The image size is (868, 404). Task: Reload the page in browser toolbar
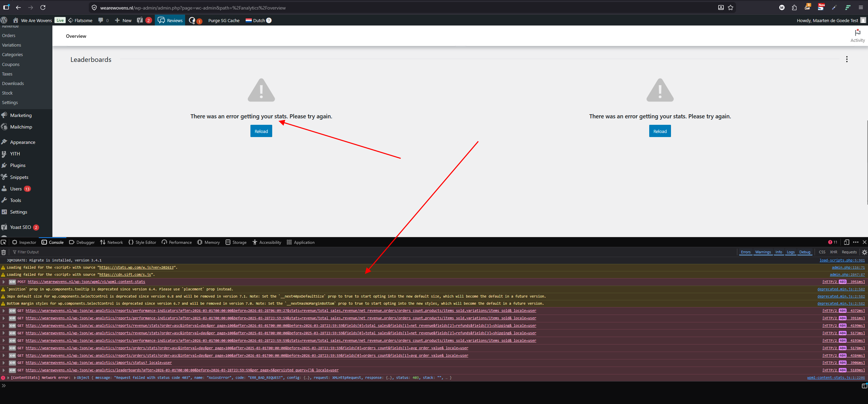pyautogui.click(x=43, y=7)
